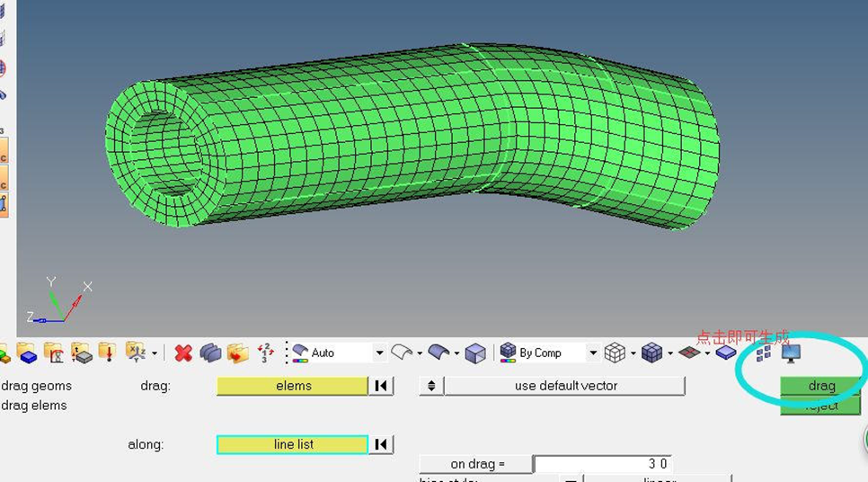This screenshot has height=482, width=868.
Task: Toggle the vector switch beside use default vector
Action: [x=431, y=386]
